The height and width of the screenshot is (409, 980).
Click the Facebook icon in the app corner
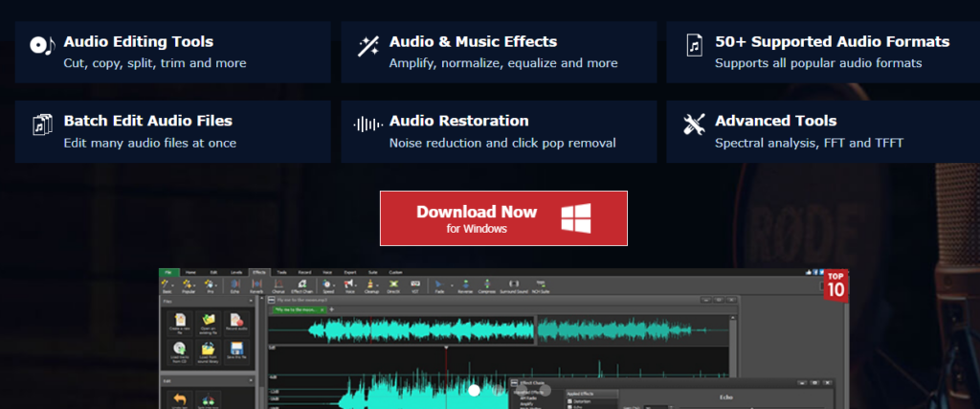click(815, 272)
